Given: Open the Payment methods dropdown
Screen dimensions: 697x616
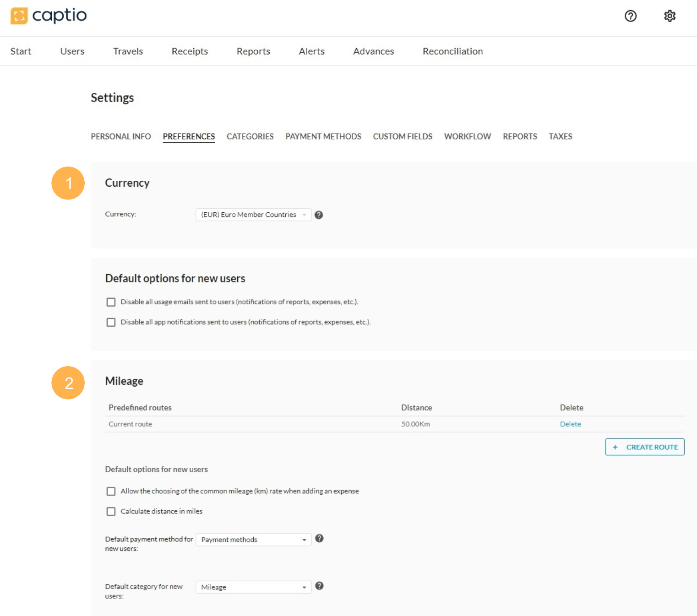Looking at the screenshot, I should 253,540.
